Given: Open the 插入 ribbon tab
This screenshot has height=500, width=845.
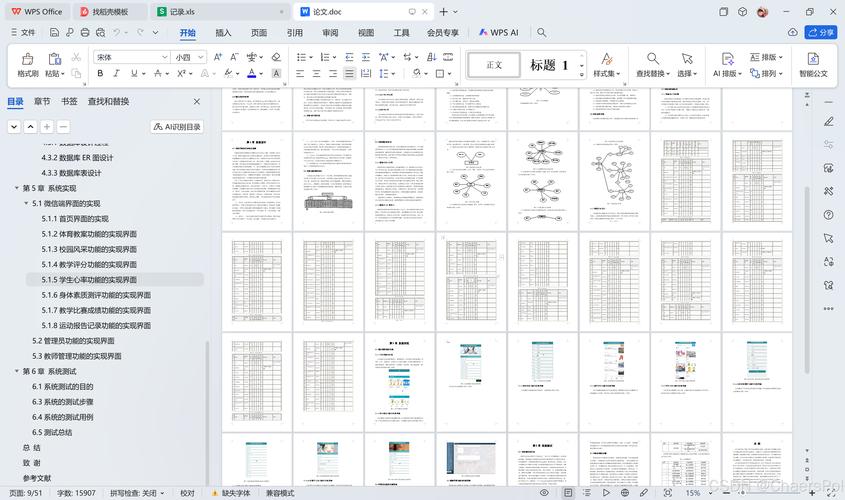Looking at the screenshot, I should pyautogui.click(x=223, y=33).
